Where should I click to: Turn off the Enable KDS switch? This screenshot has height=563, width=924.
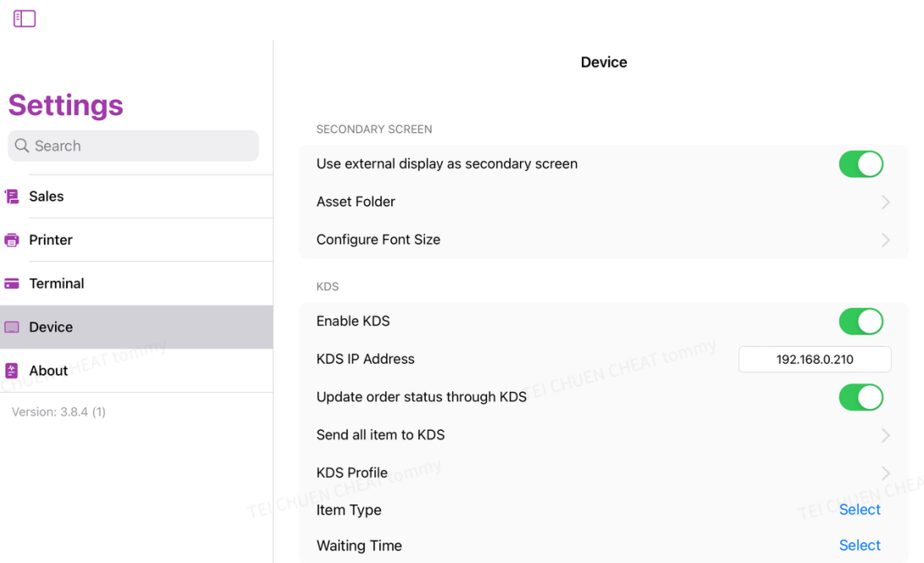pyautogui.click(x=860, y=322)
